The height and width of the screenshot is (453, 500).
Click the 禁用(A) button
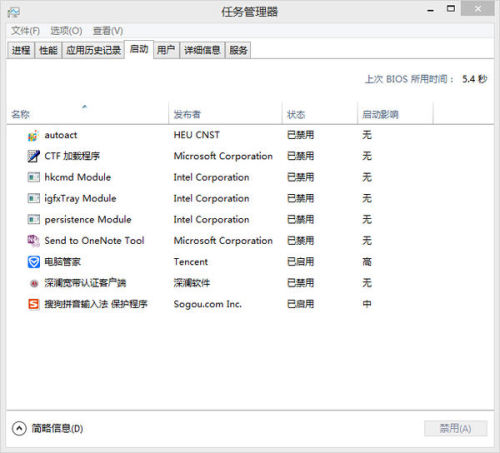[456, 428]
